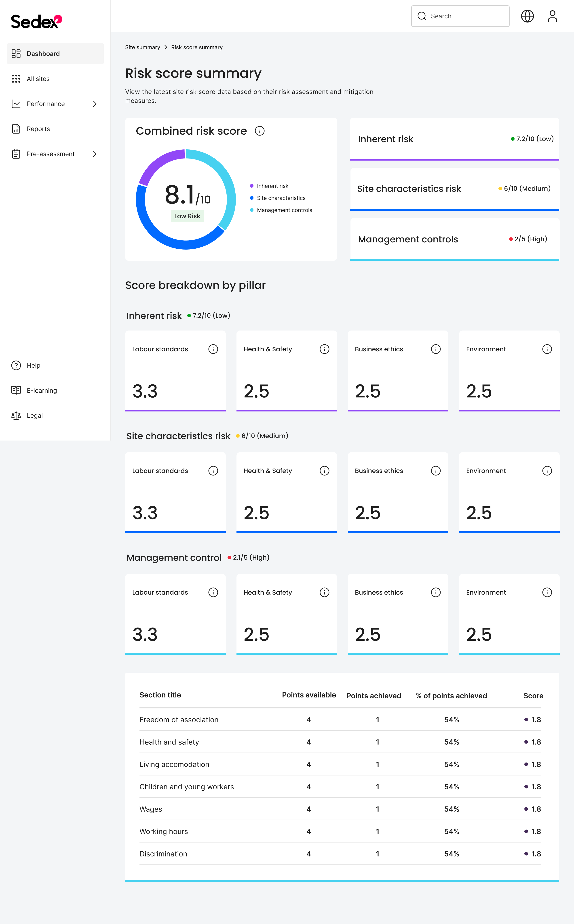Click the E-learning book icon
Screen dimensions: 574x924
click(16, 390)
